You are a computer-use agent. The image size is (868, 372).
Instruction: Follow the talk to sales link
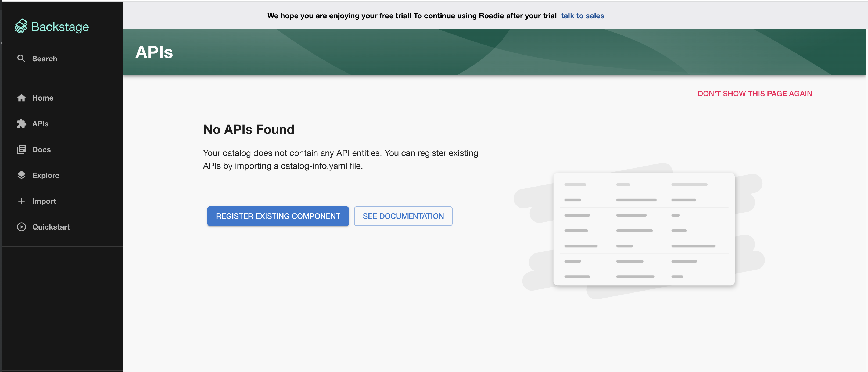[x=582, y=16]
